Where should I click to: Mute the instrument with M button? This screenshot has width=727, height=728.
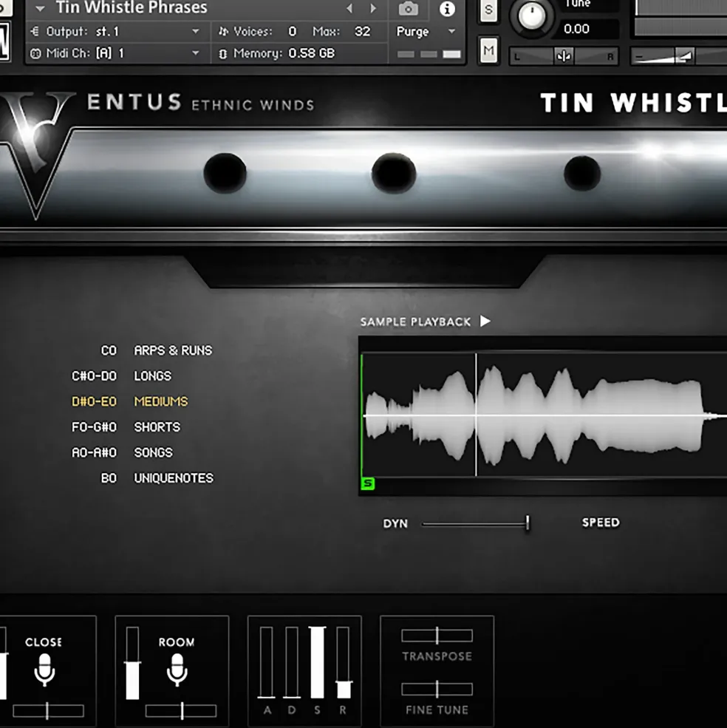point(488,50)
